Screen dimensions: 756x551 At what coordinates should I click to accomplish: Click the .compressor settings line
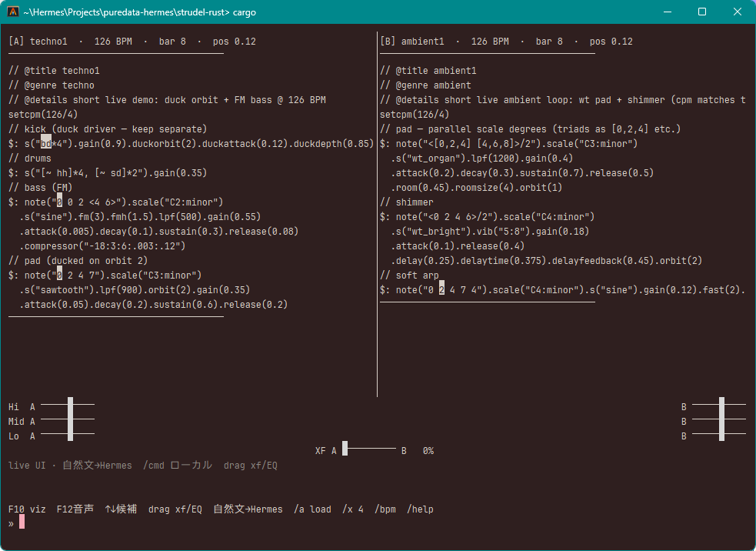point(103,246)
